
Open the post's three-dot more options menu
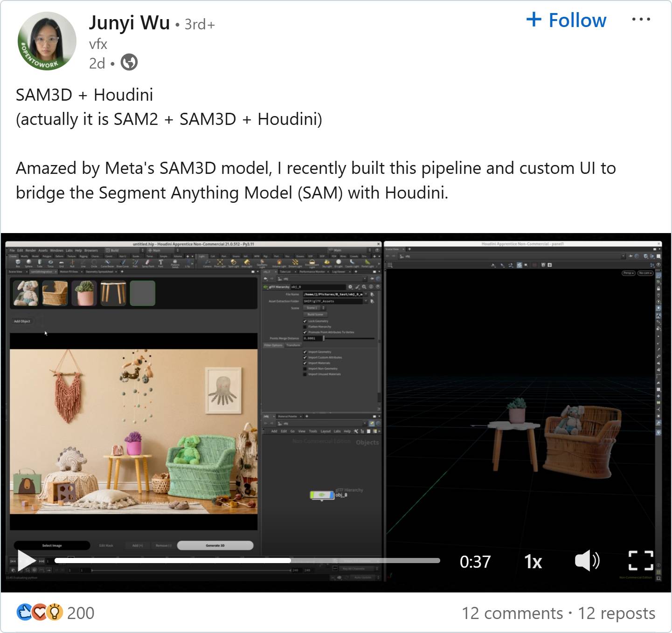tap(641, 20)
